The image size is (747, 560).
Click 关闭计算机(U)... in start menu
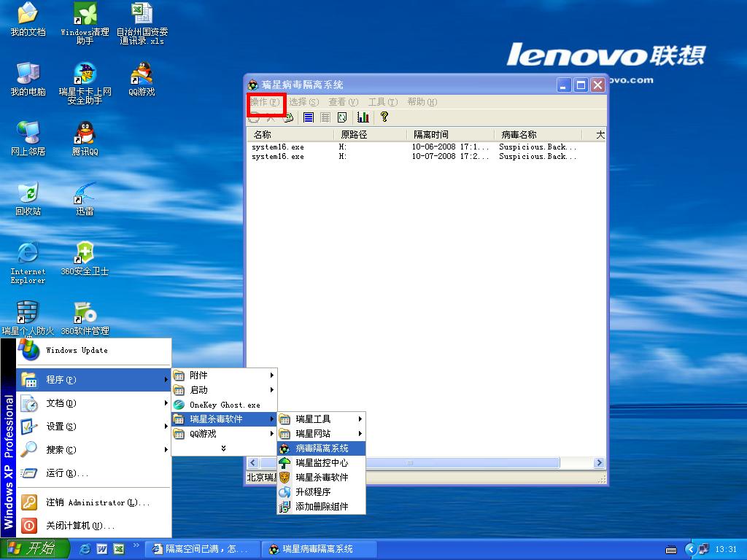coord(93,526)
